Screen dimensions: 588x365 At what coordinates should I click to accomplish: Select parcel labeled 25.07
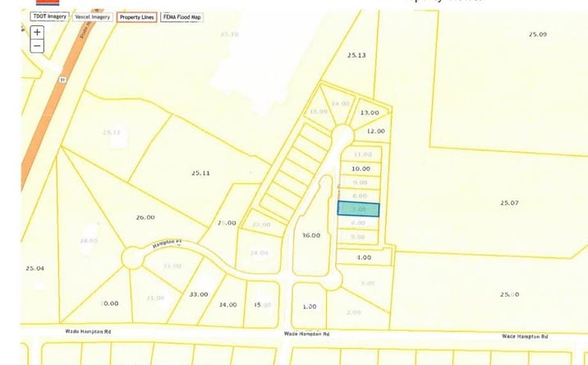[x=509, y=203]
